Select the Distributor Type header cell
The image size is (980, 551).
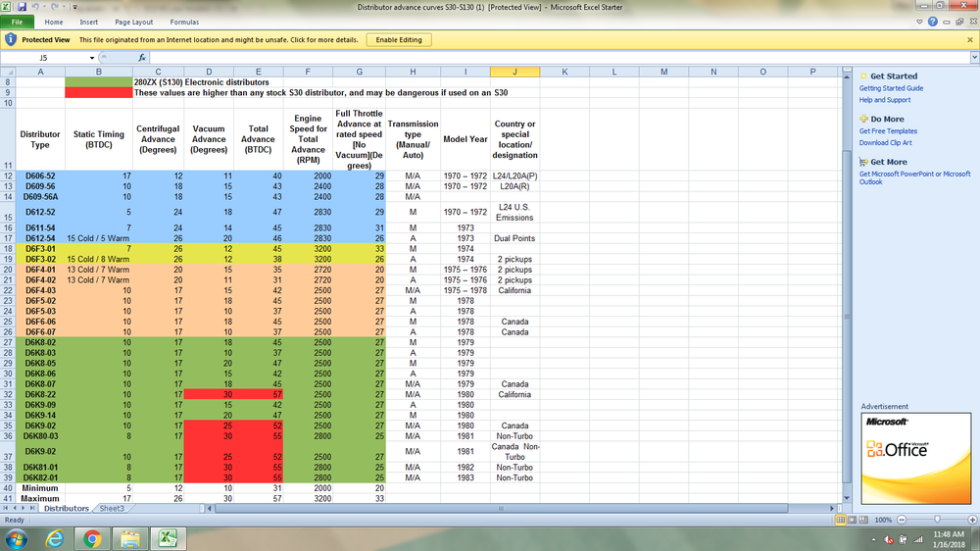[x=40, y=139]
